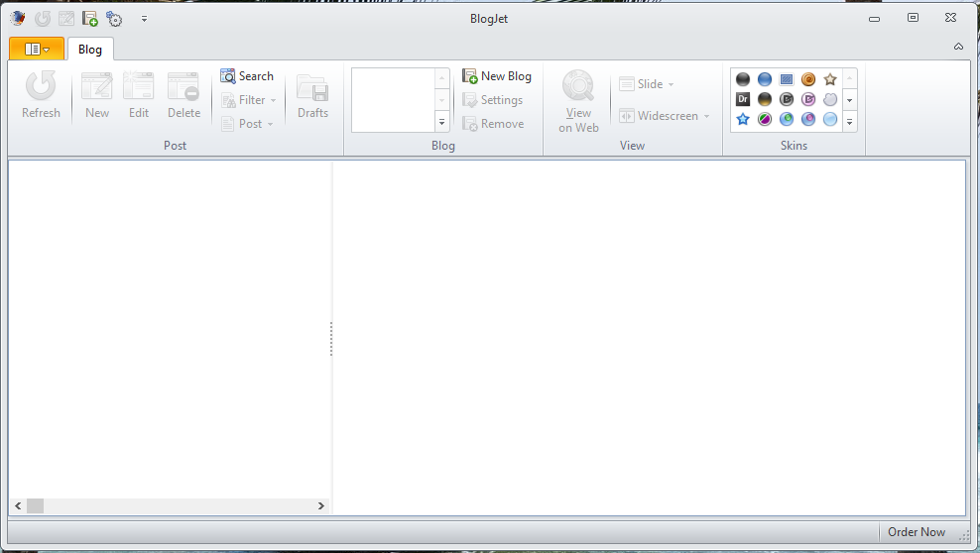Open the quick access toolbar customize arrow

click(x=145, y=19)
